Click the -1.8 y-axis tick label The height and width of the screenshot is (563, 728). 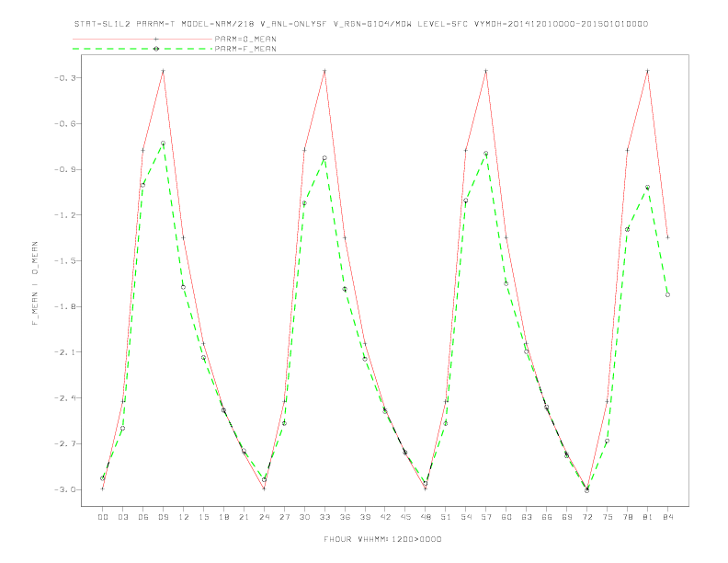click(64, 306)
